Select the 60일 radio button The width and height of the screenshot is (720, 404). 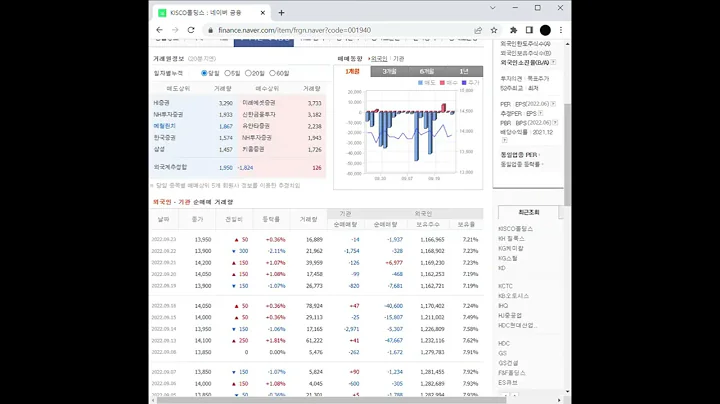[x=272, y=73]
